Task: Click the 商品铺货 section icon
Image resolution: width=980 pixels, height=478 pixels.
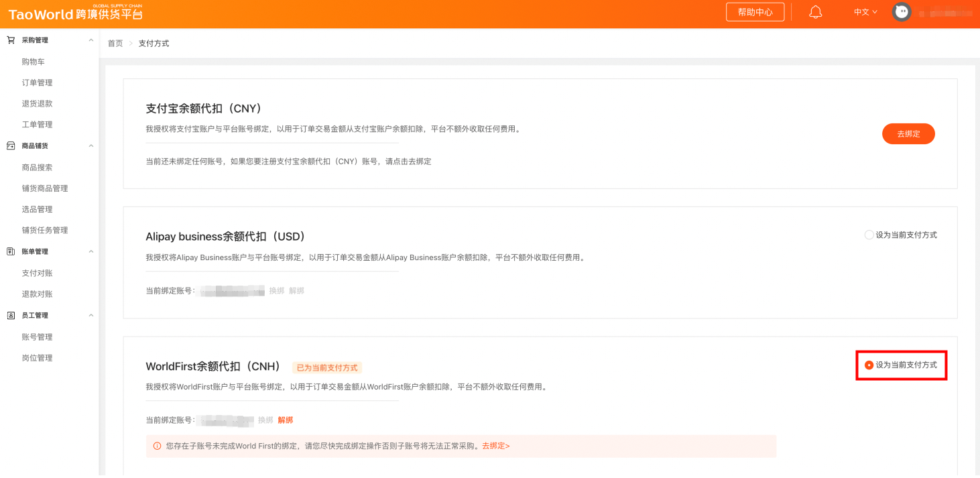Action: coord(10,145)
